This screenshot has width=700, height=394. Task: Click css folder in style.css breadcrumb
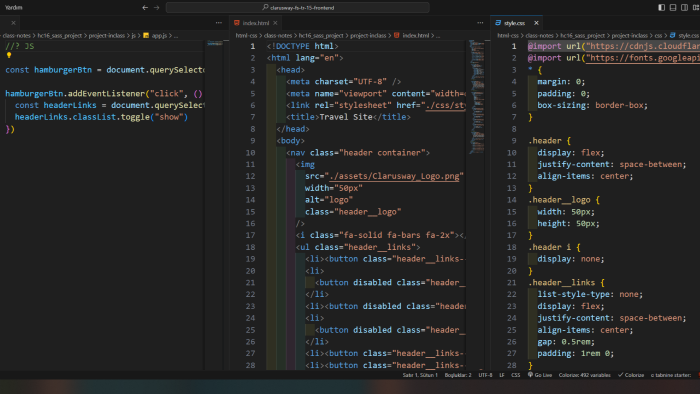(x=658, y=36)
